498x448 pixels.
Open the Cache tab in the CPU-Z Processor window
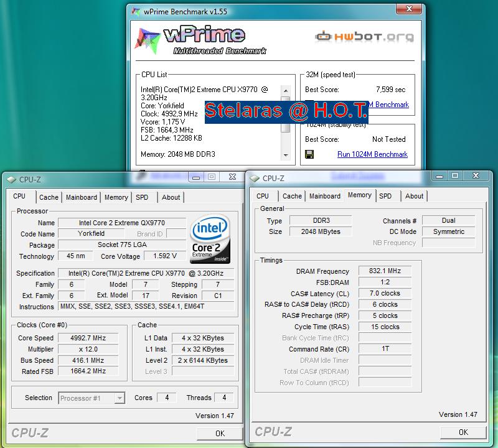49,197
